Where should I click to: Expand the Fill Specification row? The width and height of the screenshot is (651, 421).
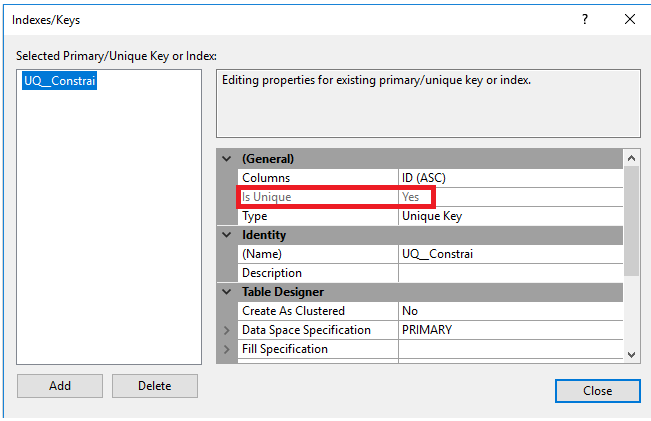pyautogui.click(x=226, y=349)
